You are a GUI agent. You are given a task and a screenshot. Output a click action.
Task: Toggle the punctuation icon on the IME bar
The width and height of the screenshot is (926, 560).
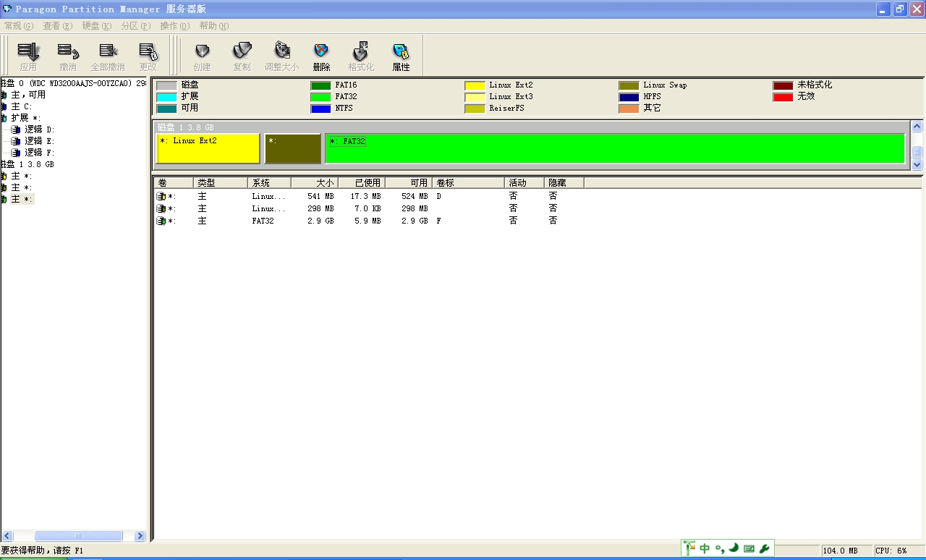(720, 548)
